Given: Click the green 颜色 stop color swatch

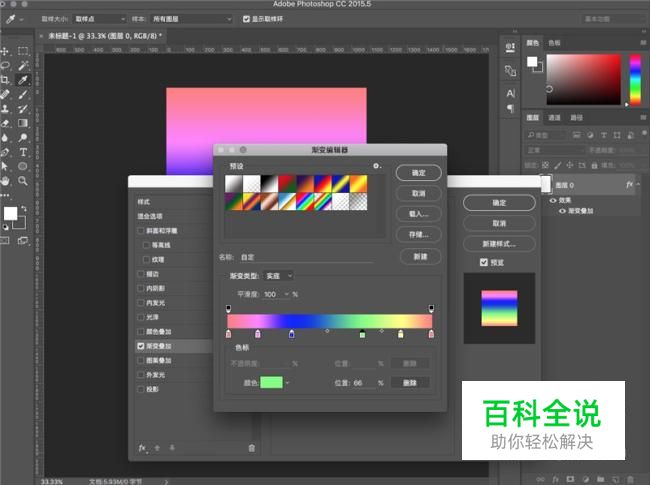Looking at the screenshot, I should 271,382.
